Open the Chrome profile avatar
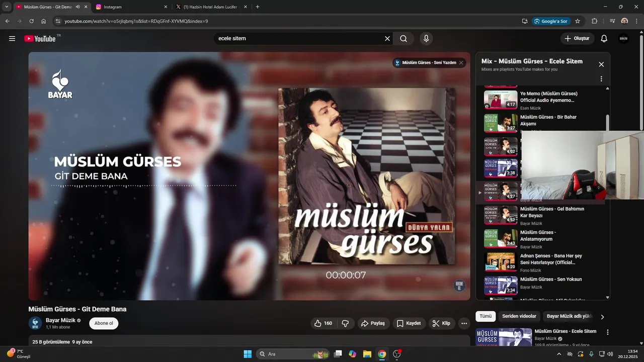This screenshot has height=362, width=644. point(624,21)
